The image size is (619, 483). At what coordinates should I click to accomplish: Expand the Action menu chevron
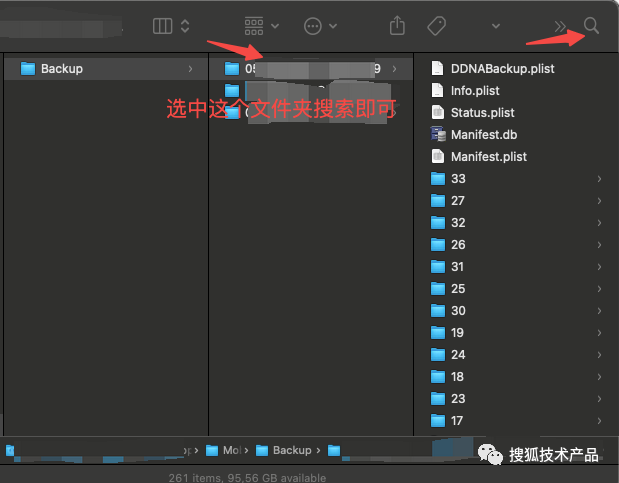[x=333, y=26]
